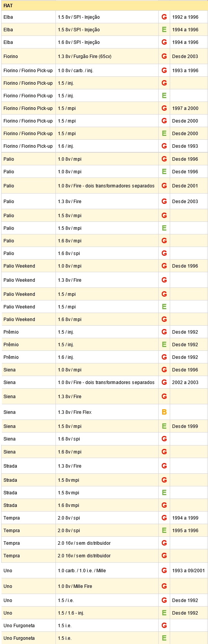
Task: Click the red G icon for Strada 1.3 8v Fire
Action: coord(164,466)
